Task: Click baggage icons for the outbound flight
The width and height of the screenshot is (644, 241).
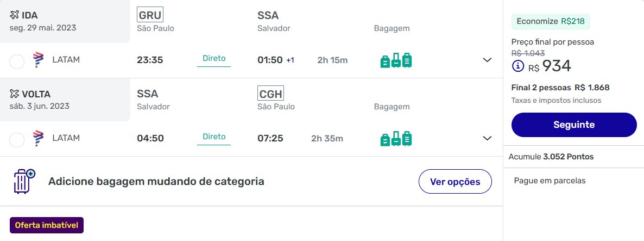Action: [396, 60]
